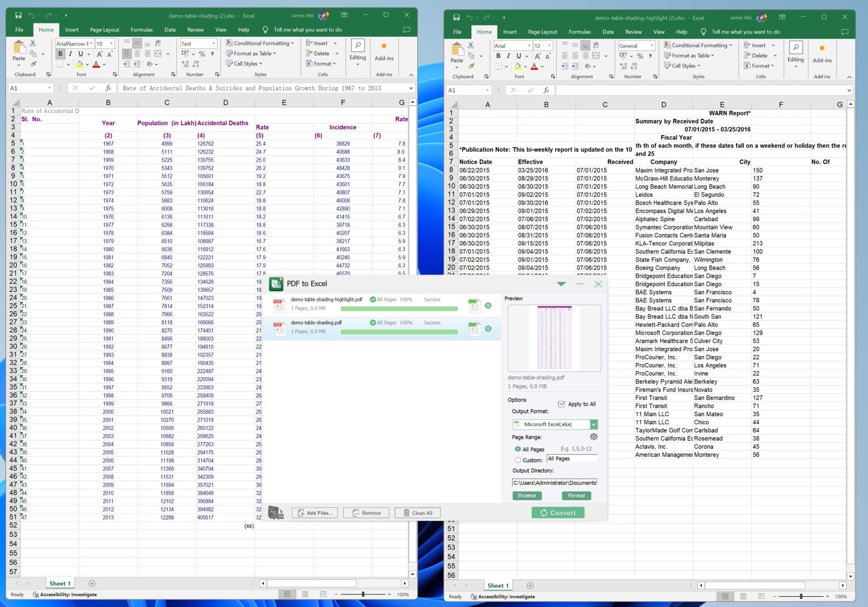Open the Insert tab in left Excel
868x607 pixels.
[x=72, y=30]
